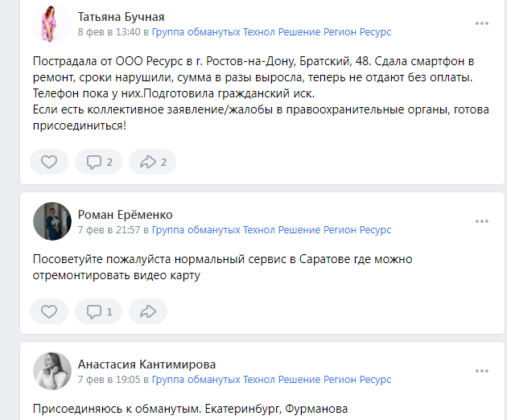
Task: Open post timestamp 7 фев в 21:57
Action: [x=109, y=230]
